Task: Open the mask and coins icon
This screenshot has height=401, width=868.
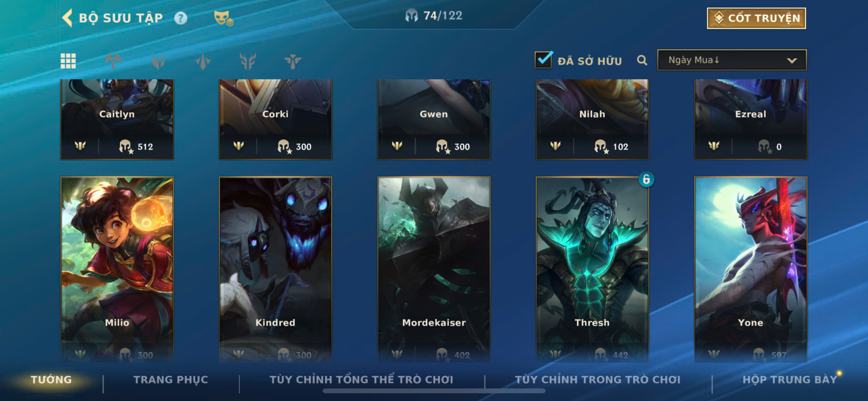Action: (x=224, y=18)
